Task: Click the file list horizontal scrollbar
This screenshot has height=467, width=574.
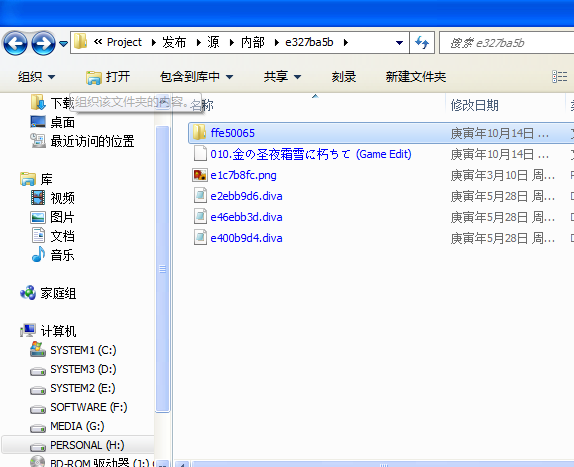Action: coord(382,464)
